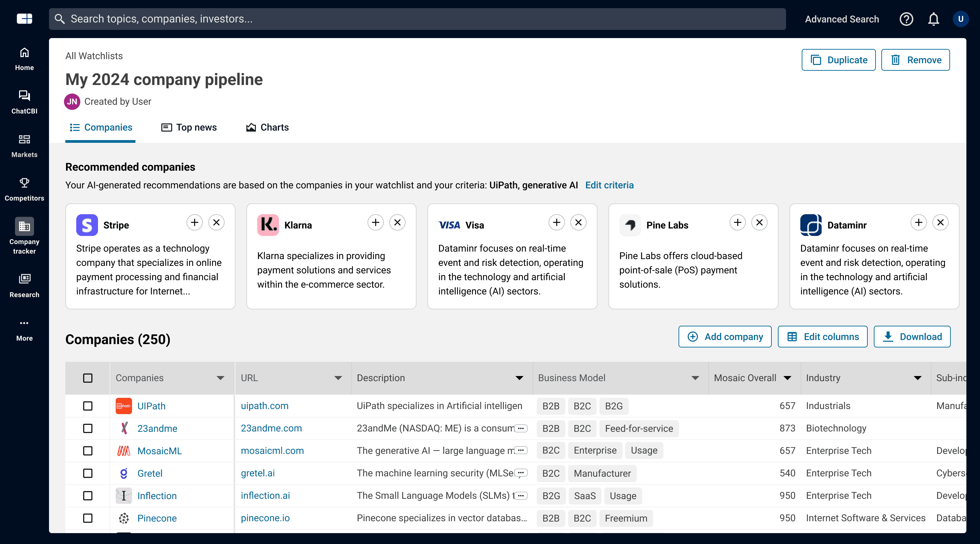
Task: Go to Markets in sidebar
Action: 24,146
